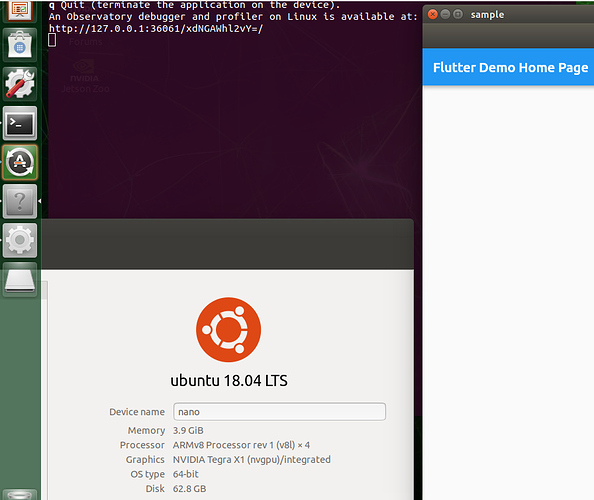Switch to Terminal via its dock icon

20,123
